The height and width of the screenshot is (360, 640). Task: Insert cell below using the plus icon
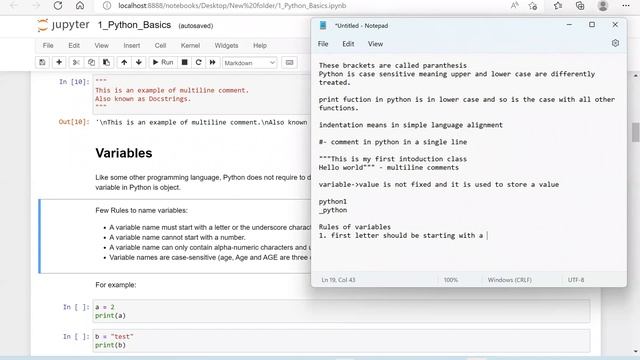click(x=59, y=62)
